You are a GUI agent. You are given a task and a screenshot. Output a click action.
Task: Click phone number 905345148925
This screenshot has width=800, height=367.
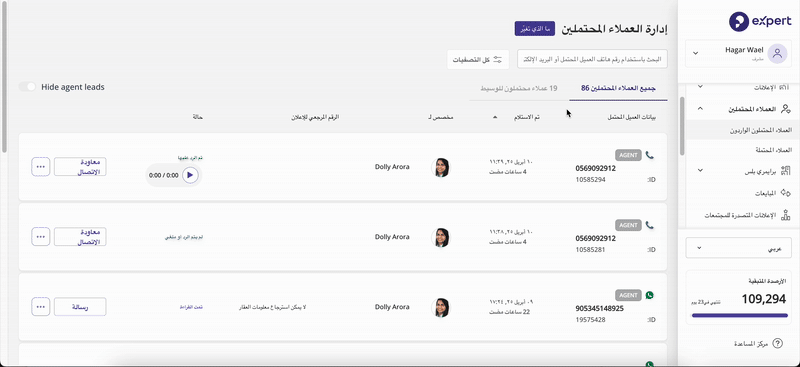(599, 308)
